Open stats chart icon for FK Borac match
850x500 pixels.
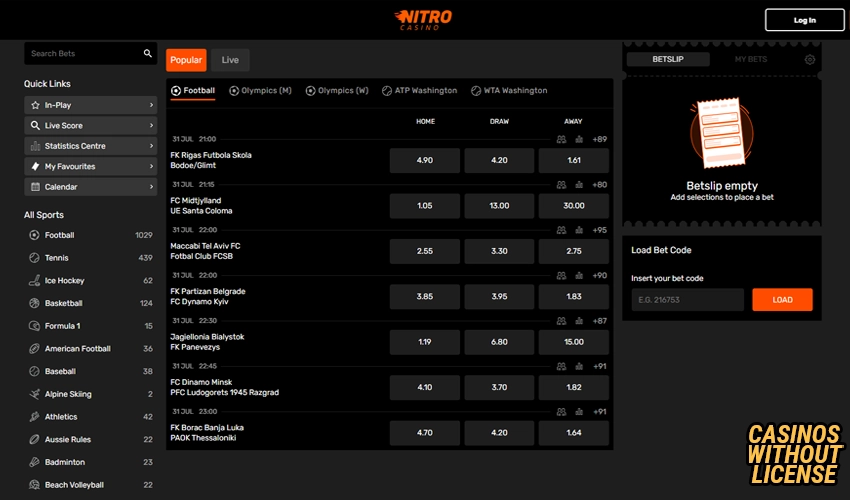click(x=579, y=412)
